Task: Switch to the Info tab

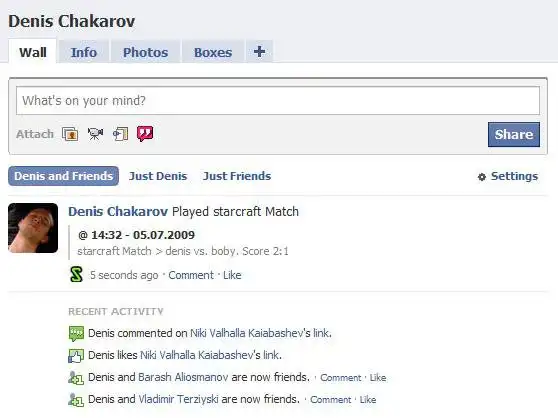Action: pyautogui.click(x=84, y=52)
